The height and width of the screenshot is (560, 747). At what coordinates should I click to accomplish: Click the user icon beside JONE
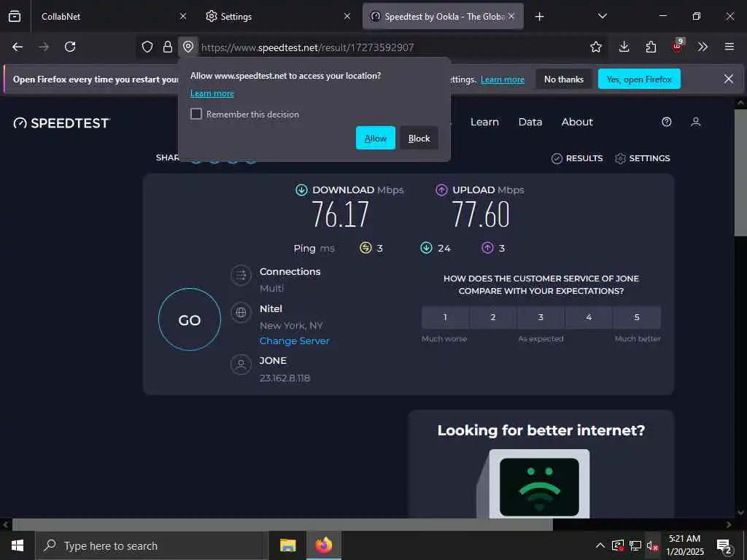pos(241,365)
